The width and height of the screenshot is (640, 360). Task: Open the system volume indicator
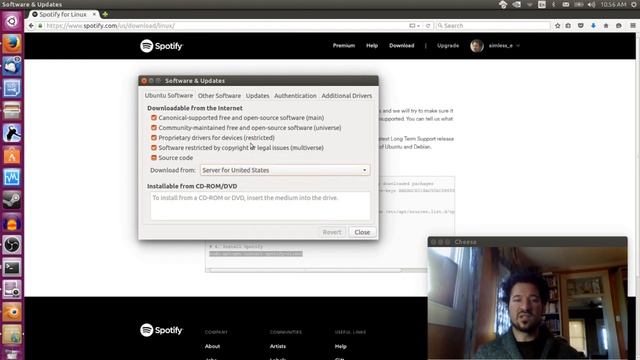(591, 4)
